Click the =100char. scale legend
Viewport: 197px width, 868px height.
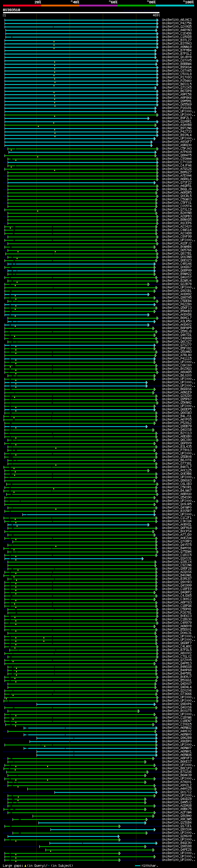147,866
